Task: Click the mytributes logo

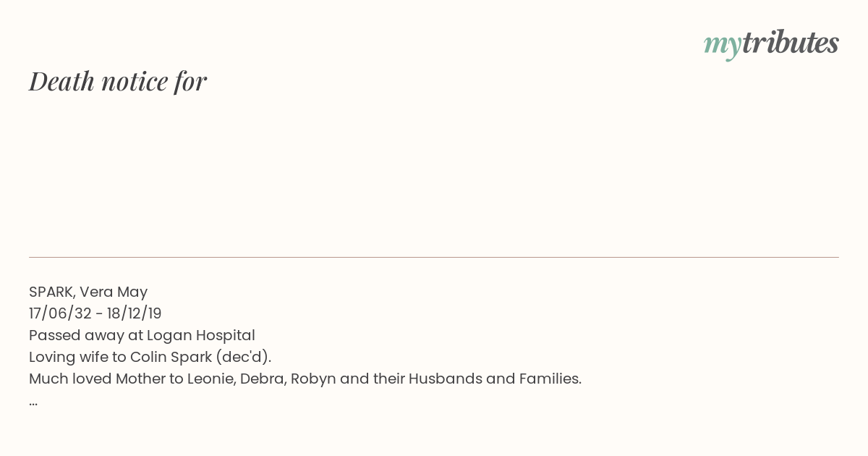Action: [x=771, y=44]
